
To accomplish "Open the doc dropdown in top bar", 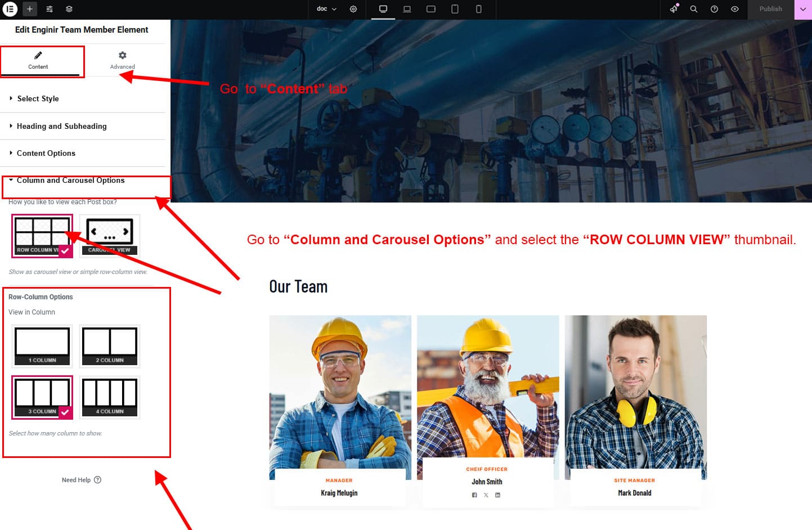I will coord(326,9).
